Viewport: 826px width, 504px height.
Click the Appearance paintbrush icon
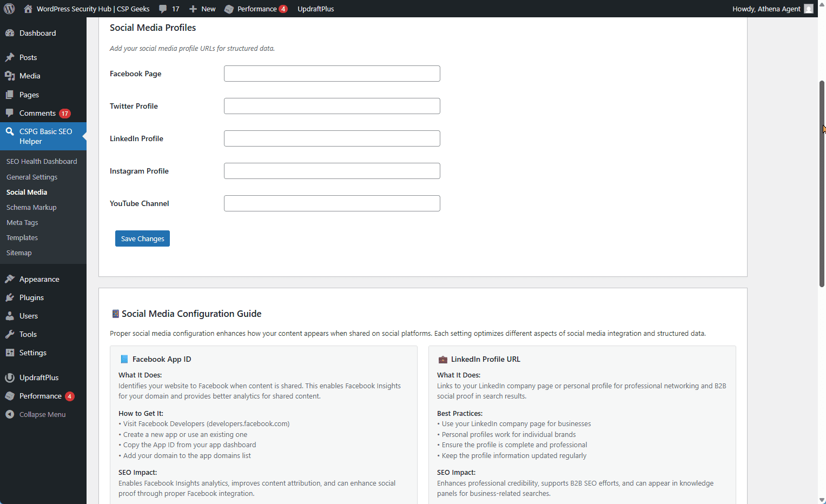(x=10, y=278)
